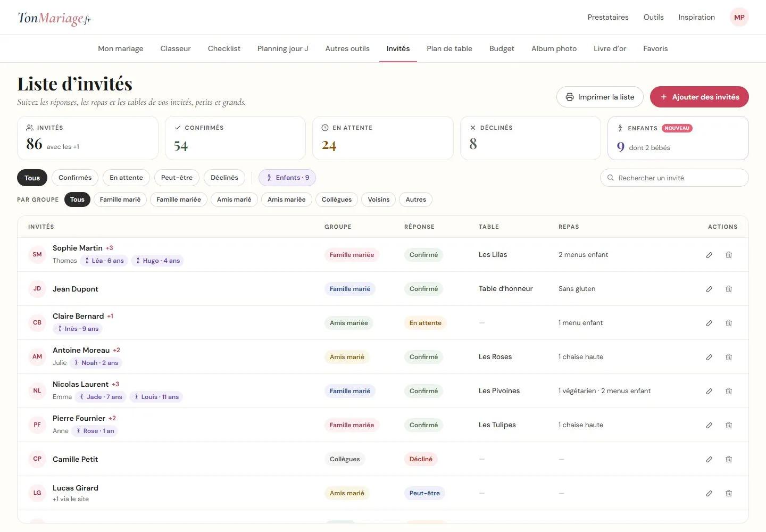Image resolution: width=766 pixels, height=532 pixels.
Task: Open Prestataires in the top menu
Action: 608,17
